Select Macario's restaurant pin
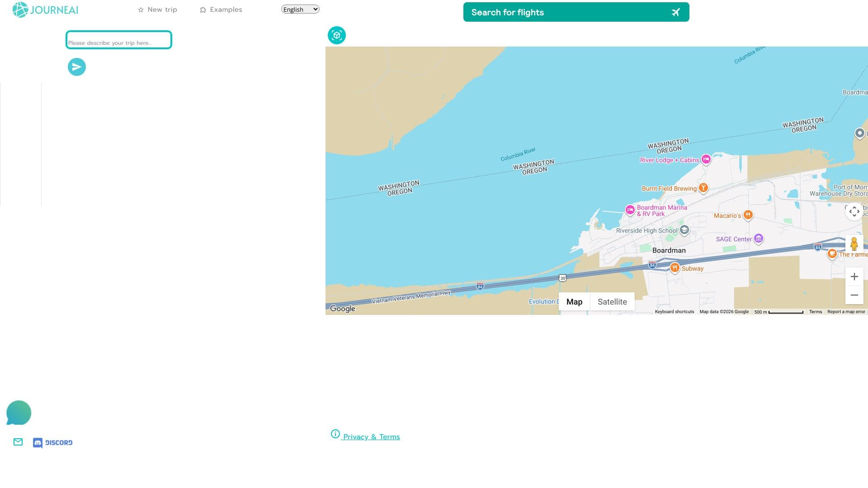 point(748,215)
